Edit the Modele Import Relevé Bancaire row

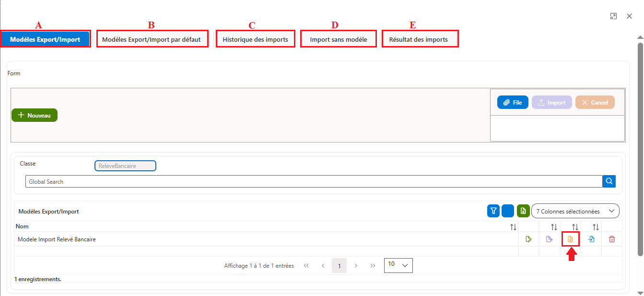tap(529, 239)
